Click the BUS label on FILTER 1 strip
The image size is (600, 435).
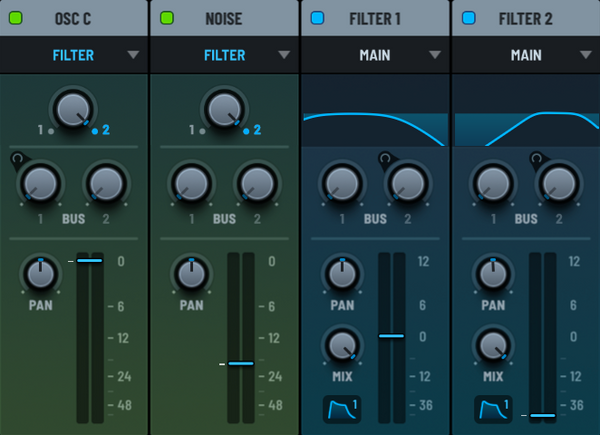pos(375,219)
